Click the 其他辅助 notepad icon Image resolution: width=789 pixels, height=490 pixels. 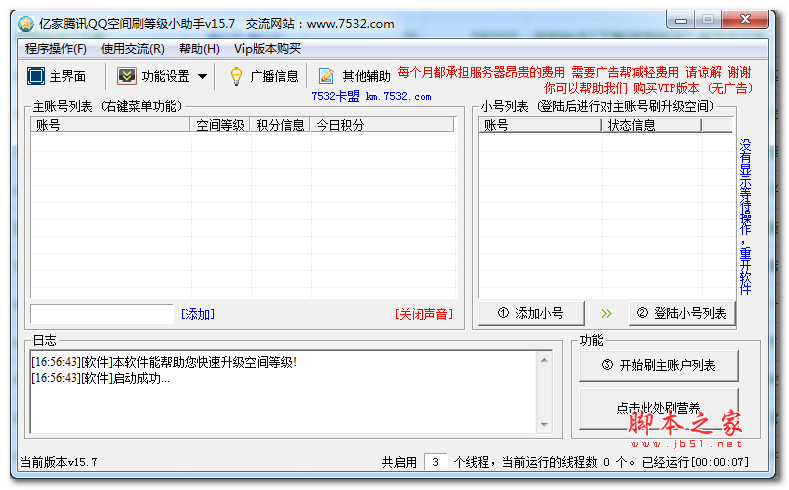pos(326,76)
